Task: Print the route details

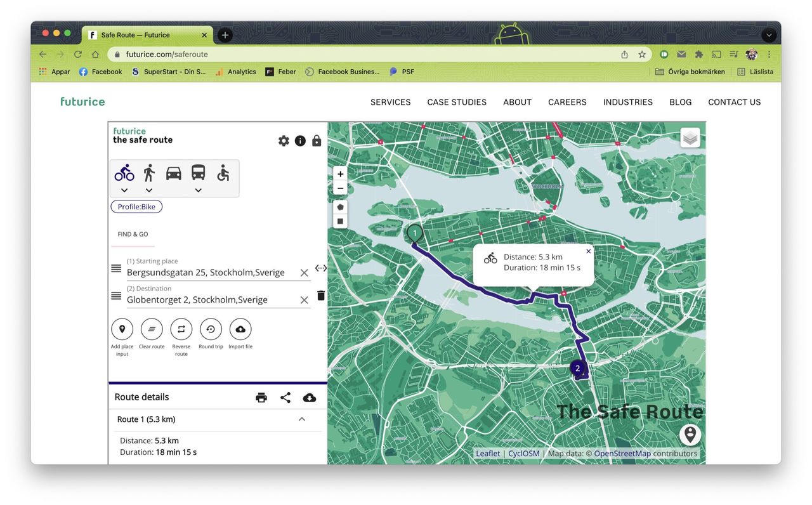Action: coord(261,398)
